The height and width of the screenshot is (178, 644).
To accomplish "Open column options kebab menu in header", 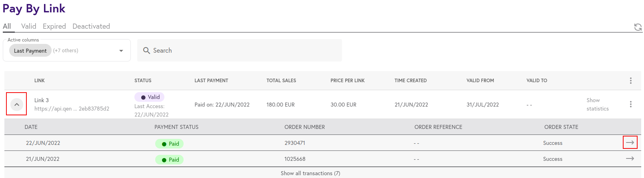I will pos(631,81).
